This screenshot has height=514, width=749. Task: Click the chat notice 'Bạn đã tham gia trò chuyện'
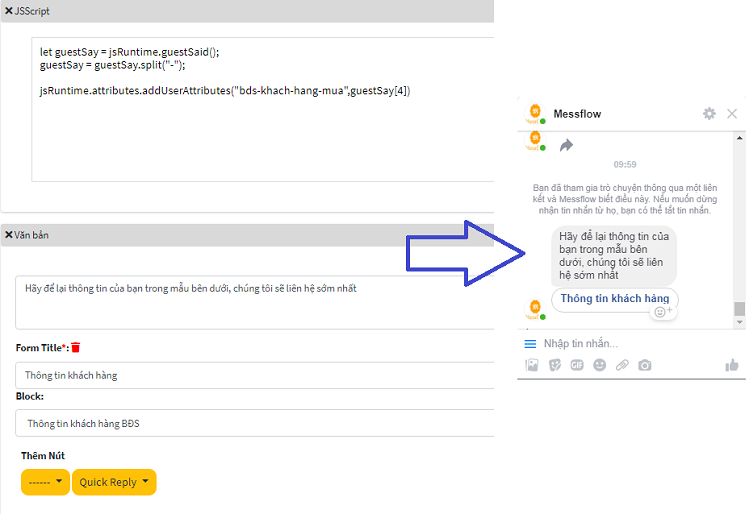(x=625, y=199)
